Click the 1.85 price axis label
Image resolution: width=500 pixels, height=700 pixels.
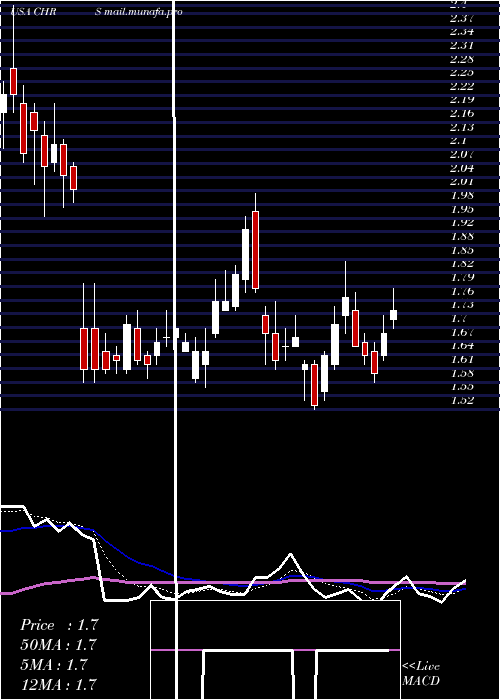[x=462, y=250]
